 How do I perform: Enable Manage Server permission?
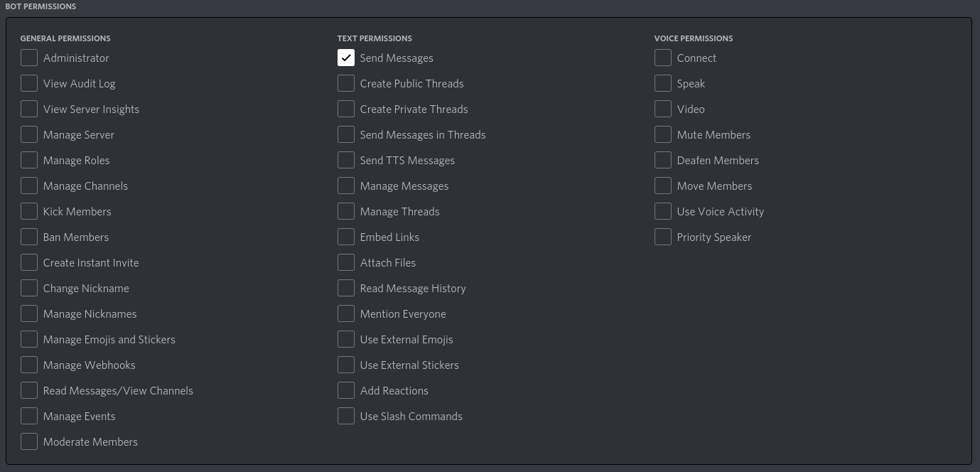(x=29, y=134)
